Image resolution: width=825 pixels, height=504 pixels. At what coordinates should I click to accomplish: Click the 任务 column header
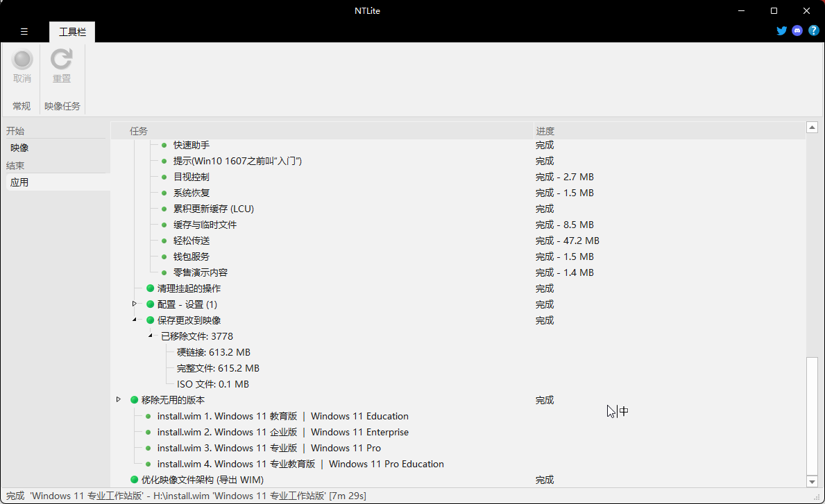click(x=323, y=131)
